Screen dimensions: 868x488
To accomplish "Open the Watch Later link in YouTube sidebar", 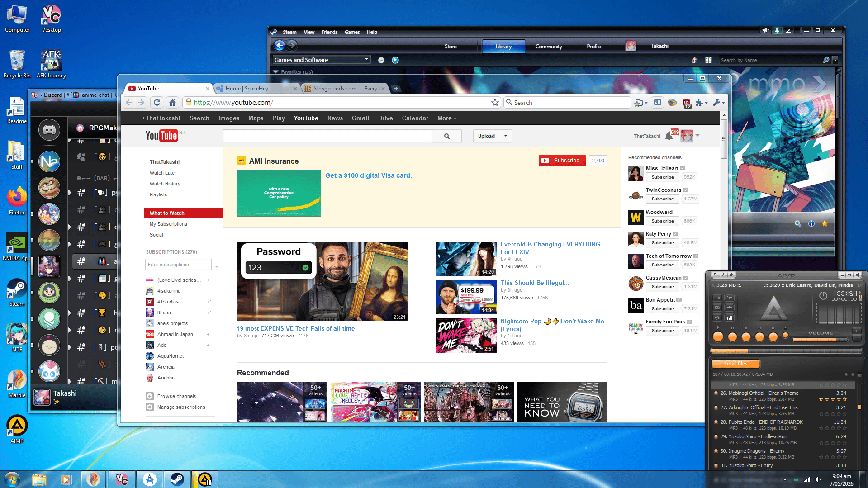I will [x=163, y=173].
